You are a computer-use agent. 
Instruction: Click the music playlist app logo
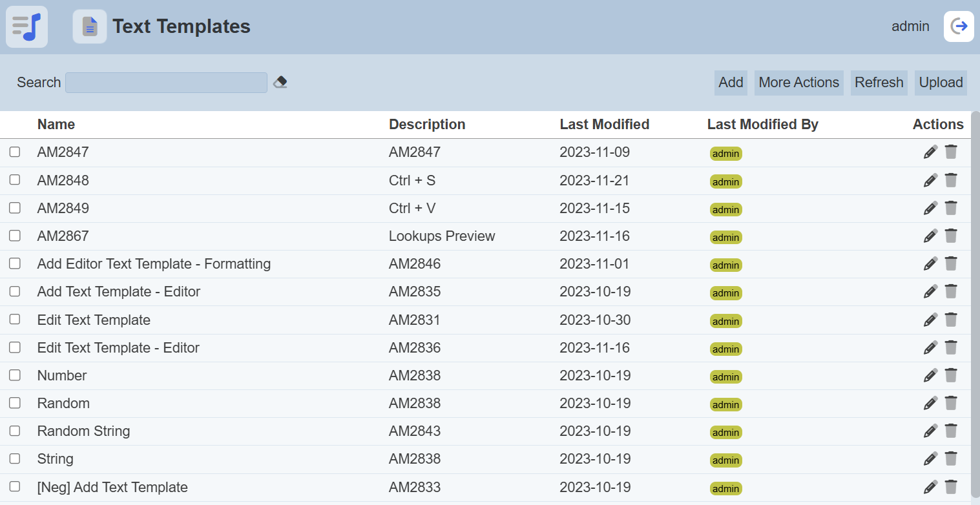[26, 26]
